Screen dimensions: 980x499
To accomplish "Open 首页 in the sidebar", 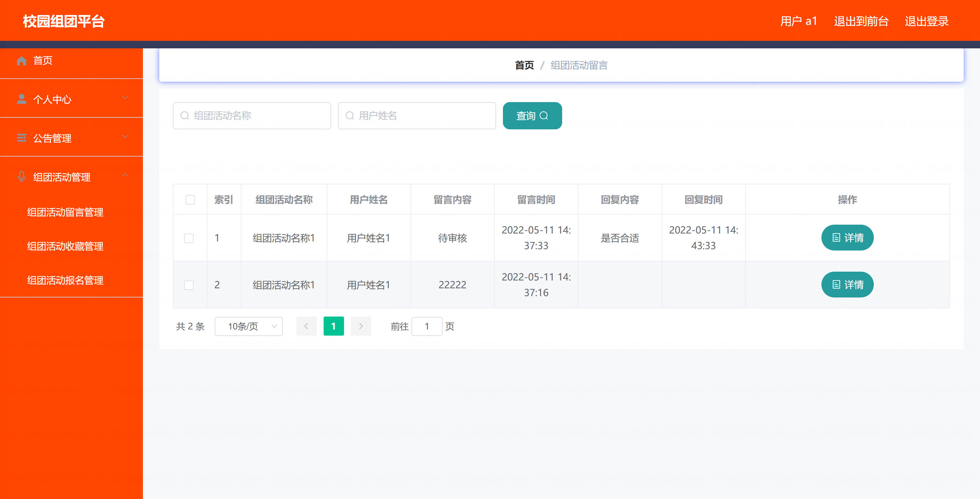I will pyautogui.click(x=71, y=61).
